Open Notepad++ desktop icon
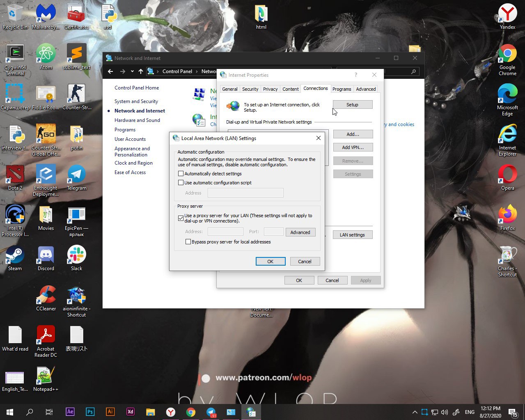The height and width of the screenshot is (420, 525). click(x=46, y=379)
